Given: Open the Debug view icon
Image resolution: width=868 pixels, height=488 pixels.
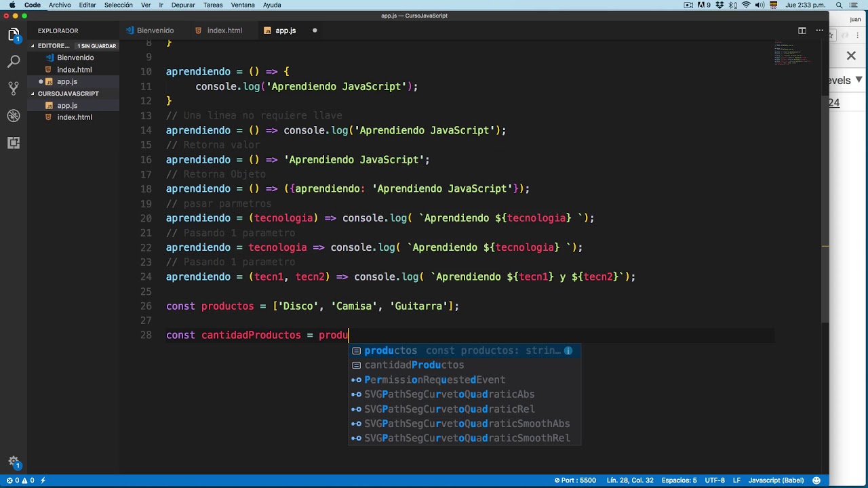Looking at the screenshot, I should point(14,116).
